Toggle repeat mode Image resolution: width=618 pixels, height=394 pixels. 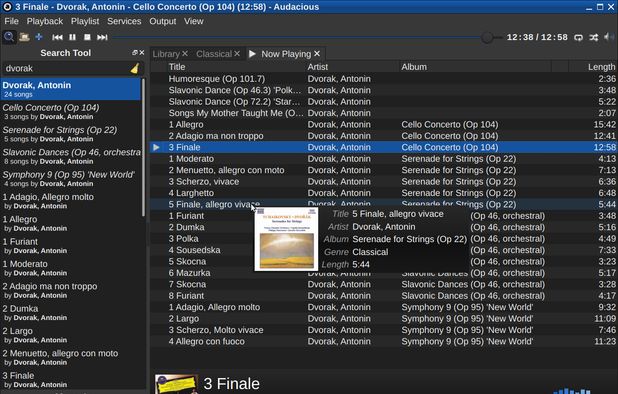pyautogui.click(x=578, y=37)
